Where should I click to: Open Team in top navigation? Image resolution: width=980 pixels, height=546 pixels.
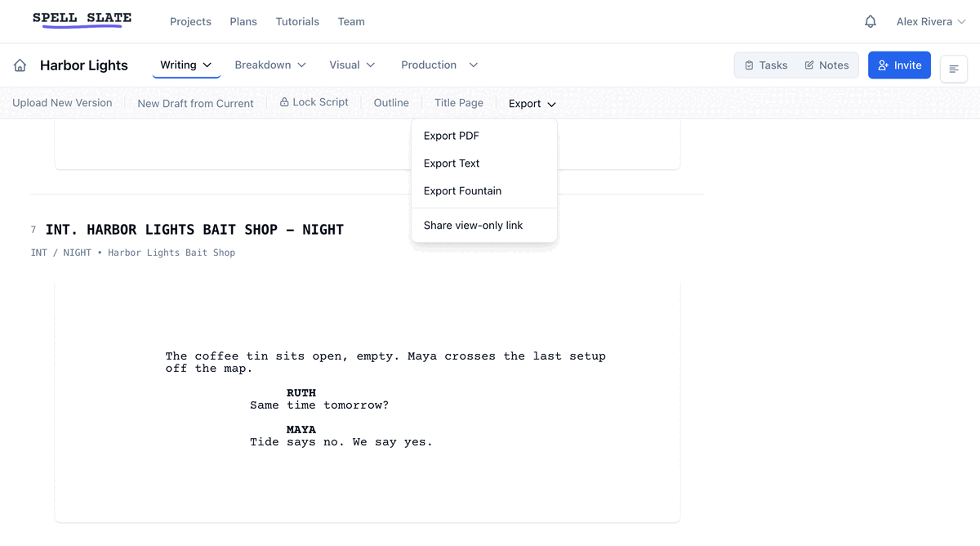pos(351,22)
